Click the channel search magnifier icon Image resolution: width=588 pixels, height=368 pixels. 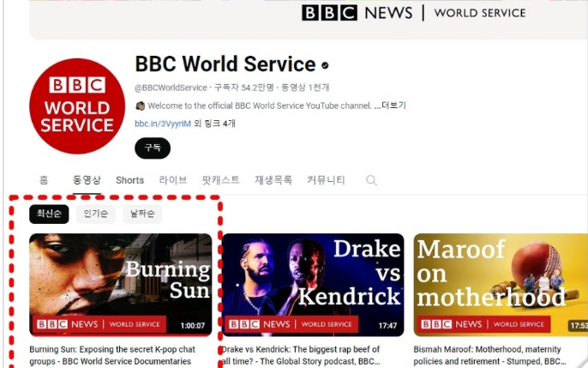point(371,180)
